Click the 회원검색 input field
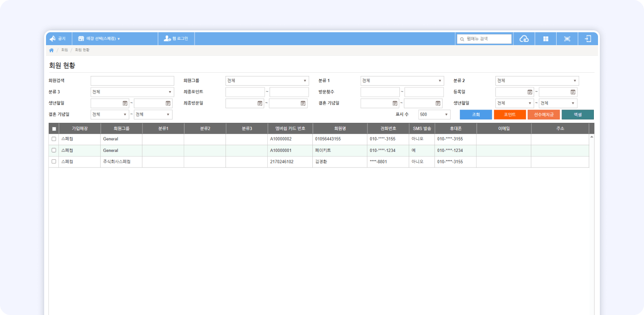 tap(132, 81)
